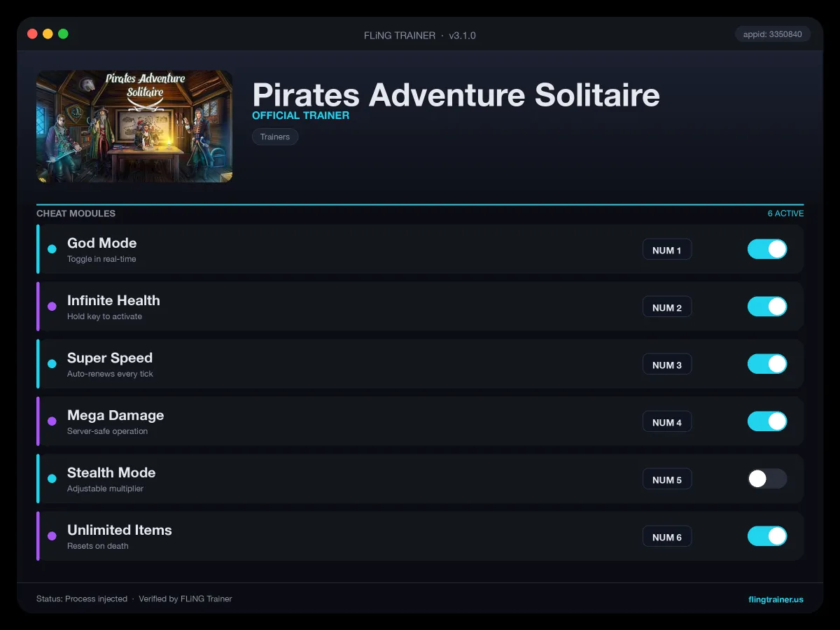Click the "Hold key to activate" description
The image size is (840, 630).
[104, 316]
